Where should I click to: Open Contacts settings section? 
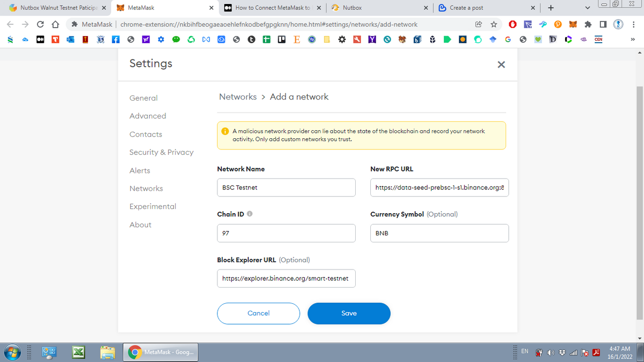tap(145, 134)
